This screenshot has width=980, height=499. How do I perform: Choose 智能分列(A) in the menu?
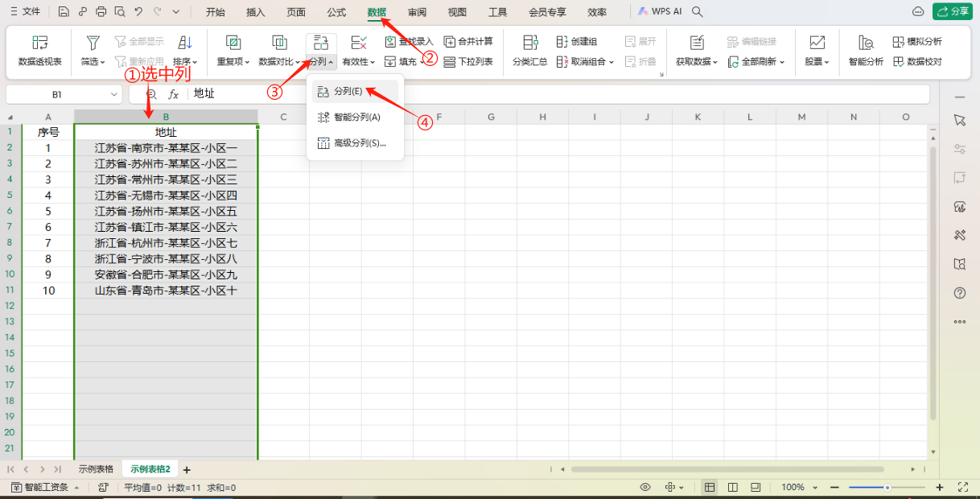pyautogui.click(x=355, y=118)
